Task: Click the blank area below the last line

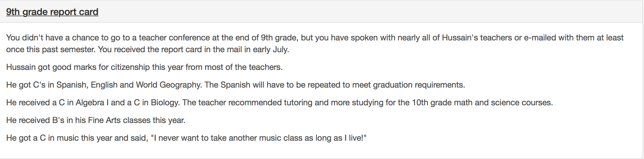Action: (321, 151)
